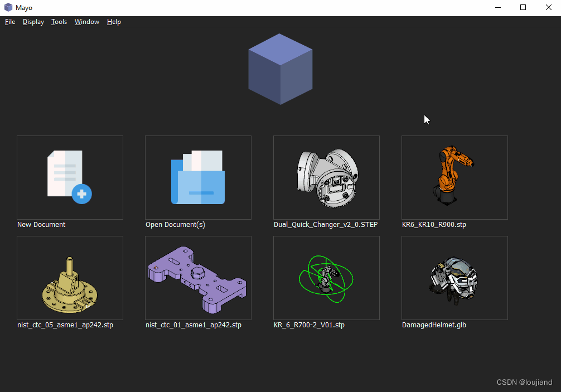Open the Tools menu
Screen dimensions: 561x392
click(59, 22)
